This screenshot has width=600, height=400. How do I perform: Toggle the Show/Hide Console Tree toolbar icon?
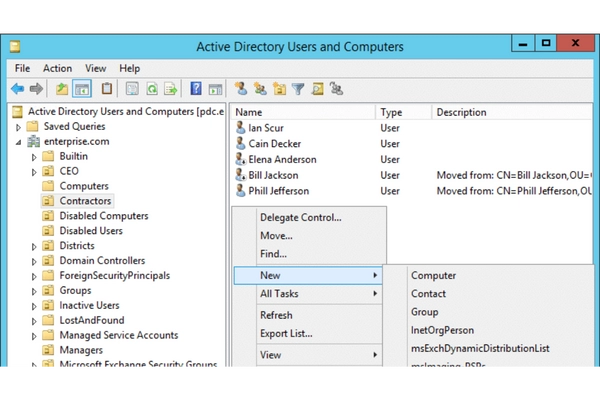(x=82, y=89)
